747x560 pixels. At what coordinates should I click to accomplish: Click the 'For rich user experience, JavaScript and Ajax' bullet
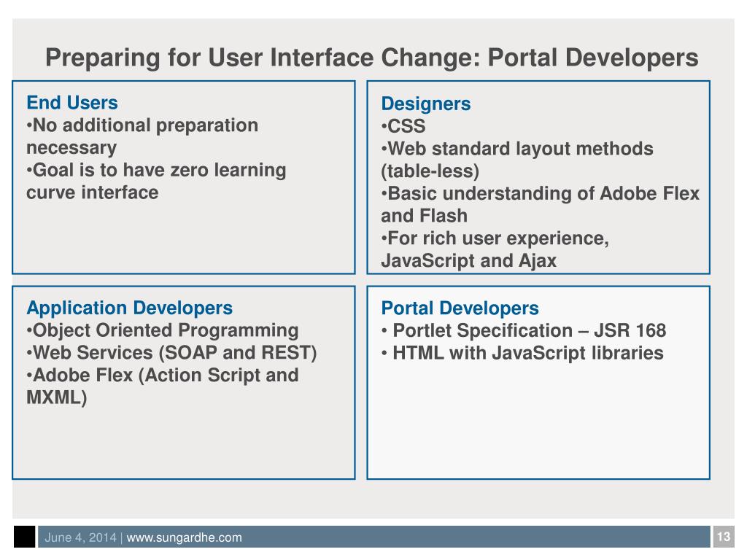pyautogui.click(x=495, y=249)
